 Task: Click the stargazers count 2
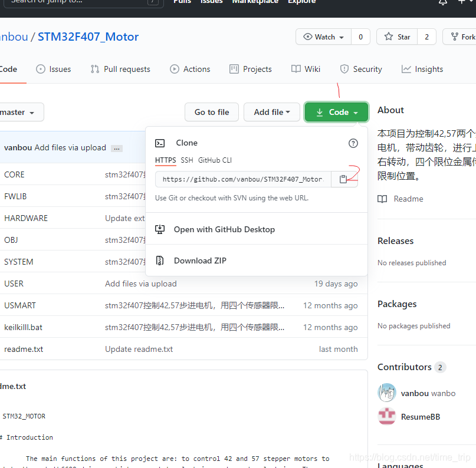[x=426, y=37]
